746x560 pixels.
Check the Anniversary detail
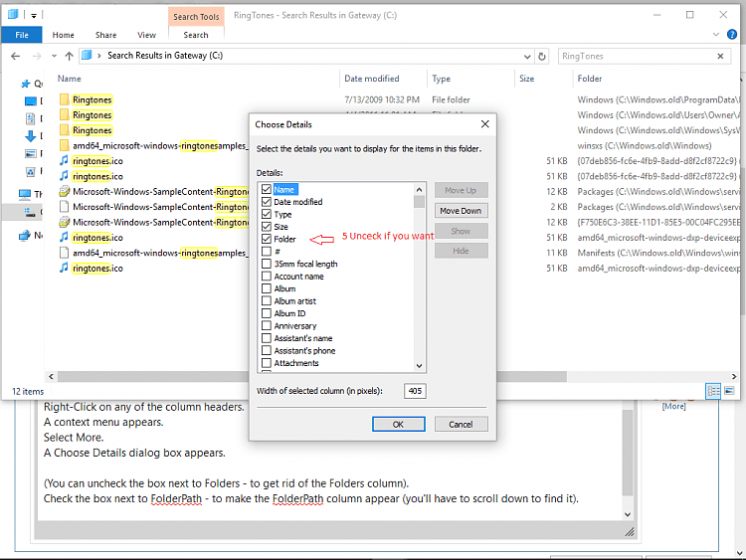(267, 325)
